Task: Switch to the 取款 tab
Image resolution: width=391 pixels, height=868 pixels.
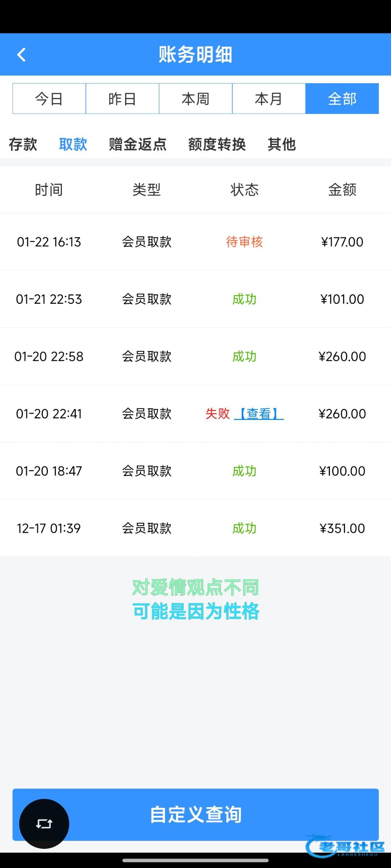Action: click(73, 144)
